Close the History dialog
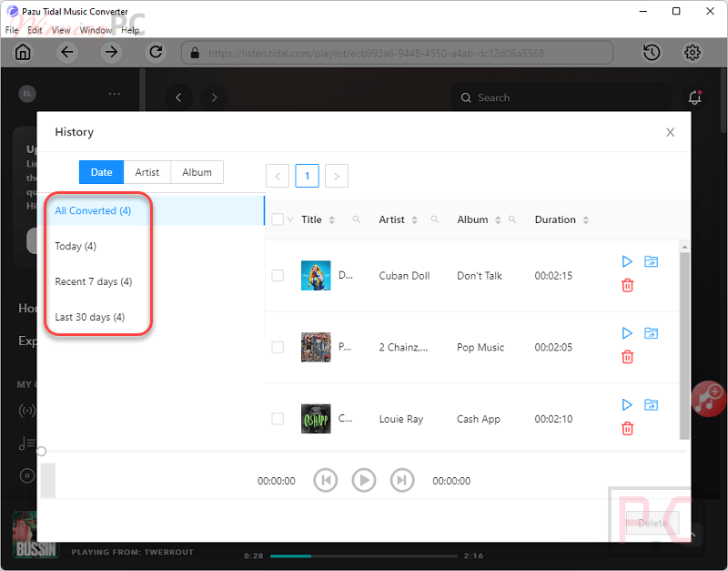Screen dimensions: 728x571 pyautogui.click(x=670, y=132)
